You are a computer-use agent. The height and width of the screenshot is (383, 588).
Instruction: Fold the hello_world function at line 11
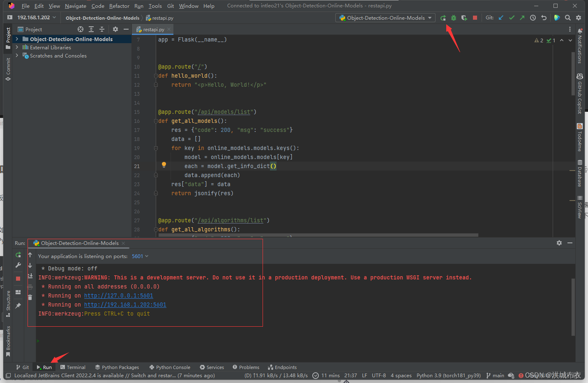pyautogui.click(x=156, y=76)
